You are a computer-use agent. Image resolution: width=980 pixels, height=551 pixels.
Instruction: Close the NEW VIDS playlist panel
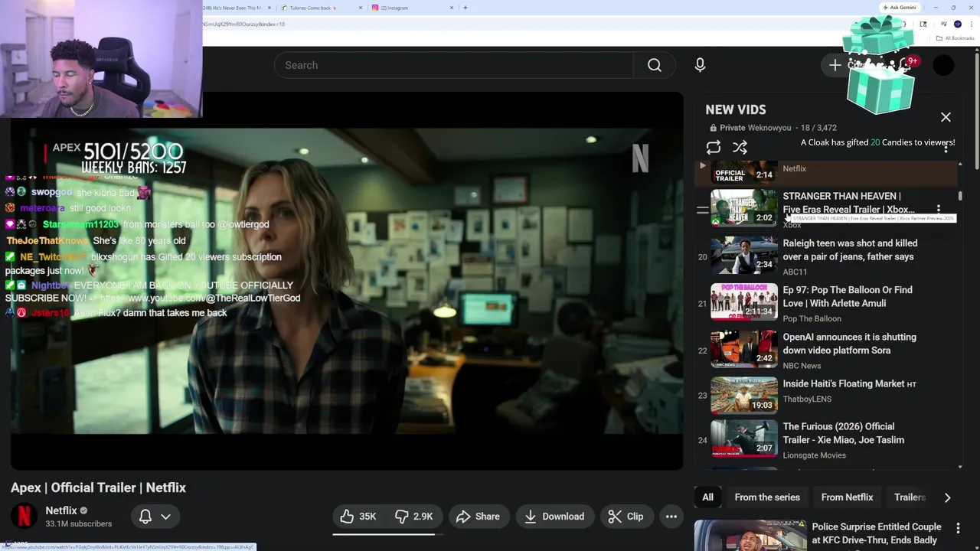[x=946, y=117]
